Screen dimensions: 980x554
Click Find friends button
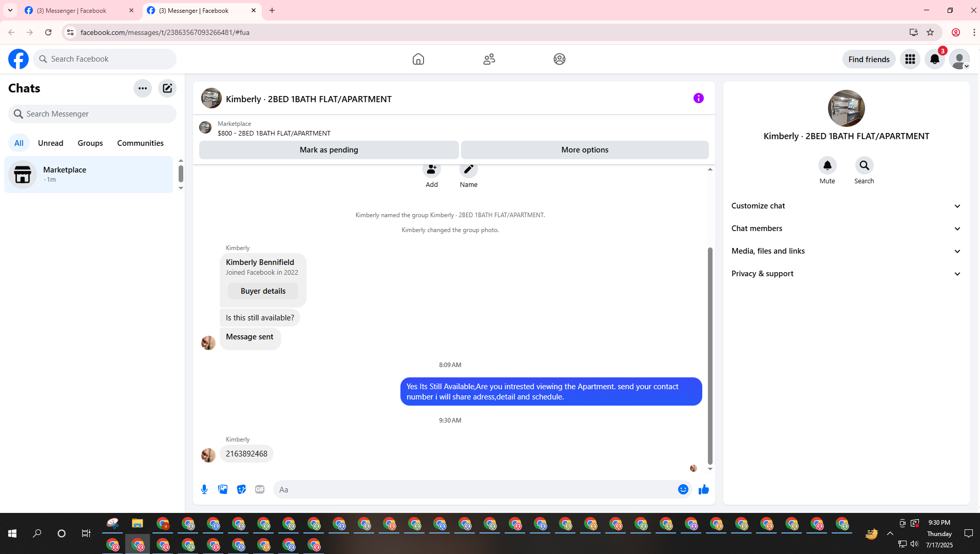pos(869,60)
